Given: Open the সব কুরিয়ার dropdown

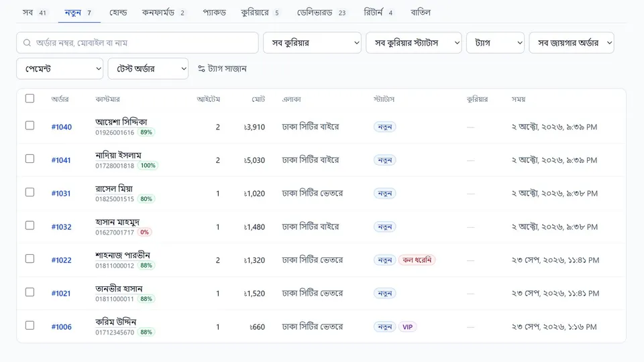Looking at the screenshot, I should 312,43.
